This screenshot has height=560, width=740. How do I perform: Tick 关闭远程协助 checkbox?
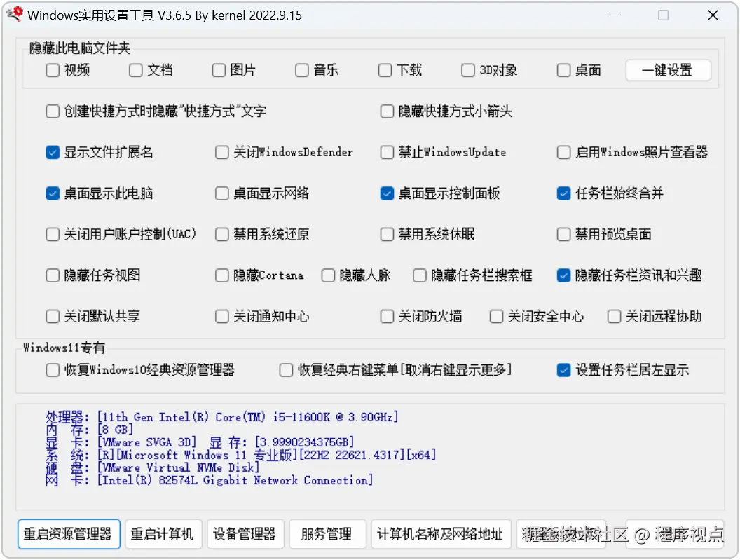pos(614,316)
